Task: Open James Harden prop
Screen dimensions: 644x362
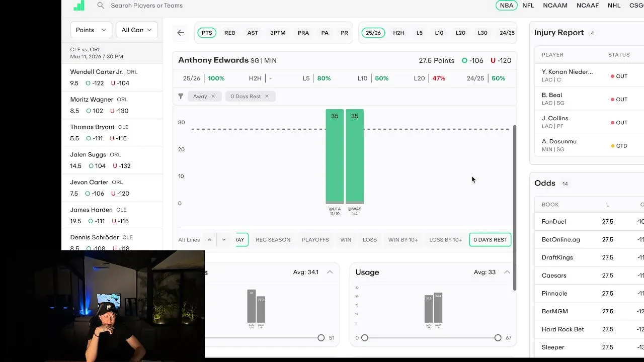Action: [112, 216]
